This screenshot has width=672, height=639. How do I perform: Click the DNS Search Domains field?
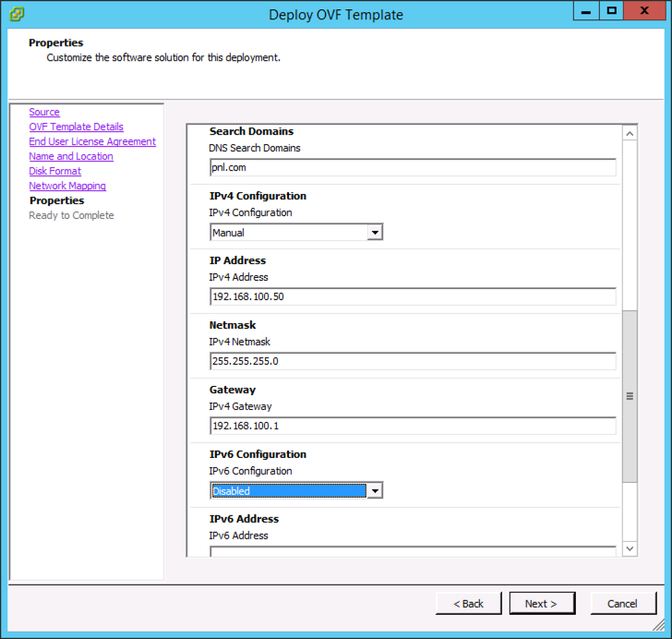(x=413, y=167)
